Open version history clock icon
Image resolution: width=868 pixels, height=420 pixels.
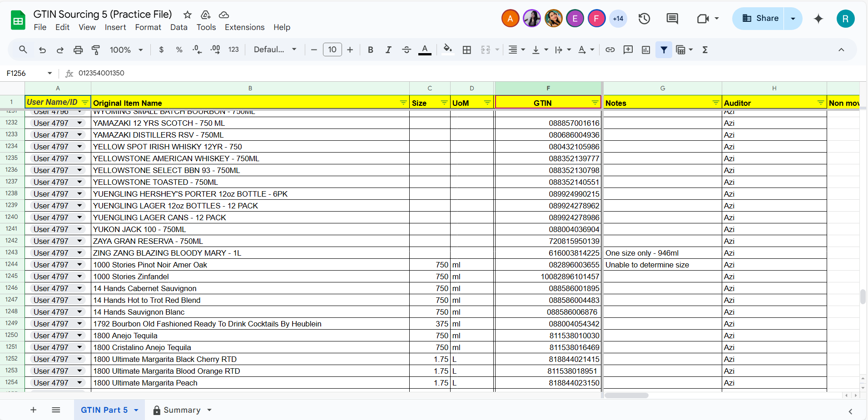pos(644,19)
